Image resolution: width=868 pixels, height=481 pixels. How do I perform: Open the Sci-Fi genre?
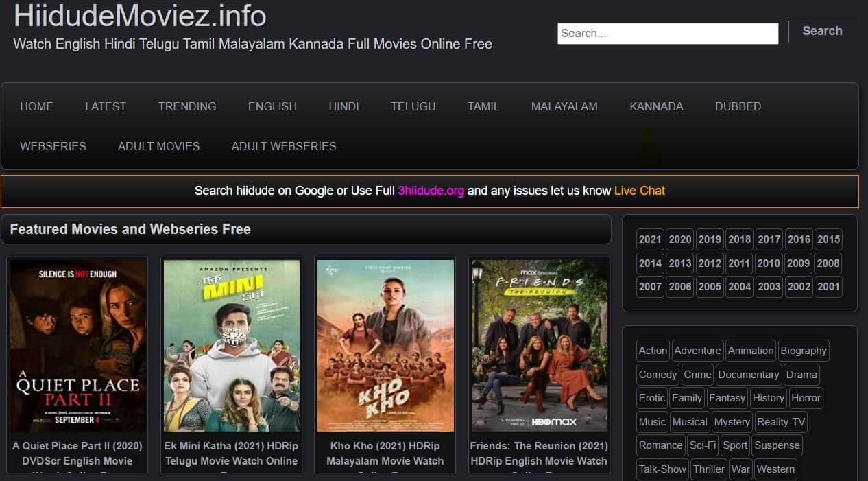pyautogui.click(x=703, y=445)
